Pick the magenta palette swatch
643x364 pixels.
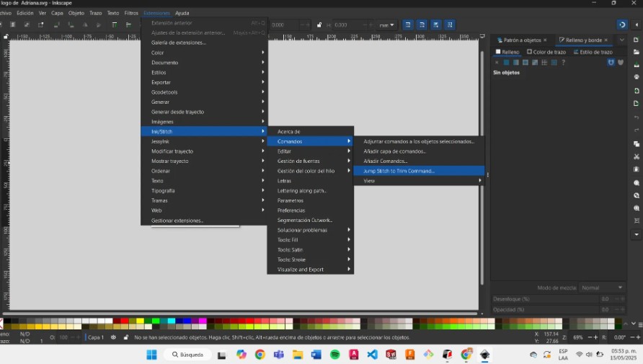click(x=203, y=321)
